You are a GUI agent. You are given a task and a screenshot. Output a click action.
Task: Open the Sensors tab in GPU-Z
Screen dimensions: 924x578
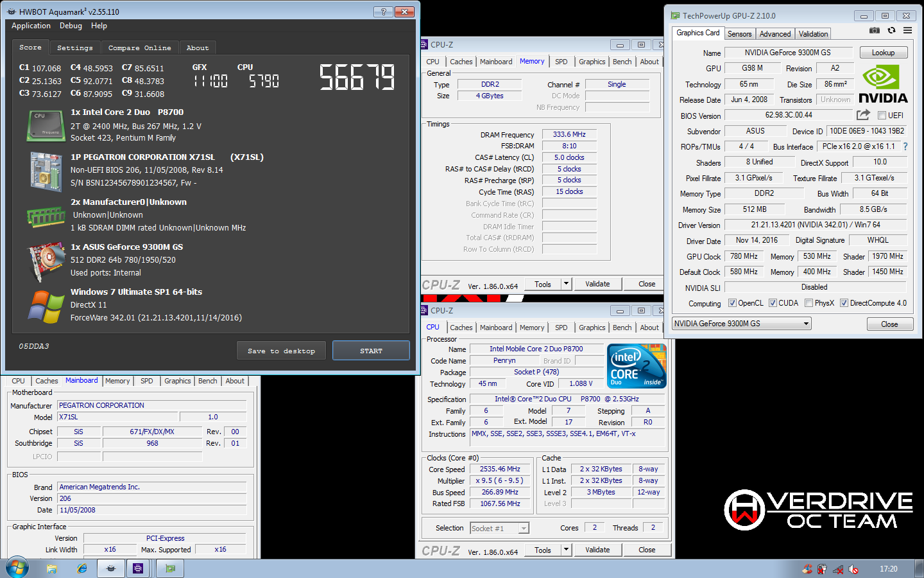pos(739,34)
